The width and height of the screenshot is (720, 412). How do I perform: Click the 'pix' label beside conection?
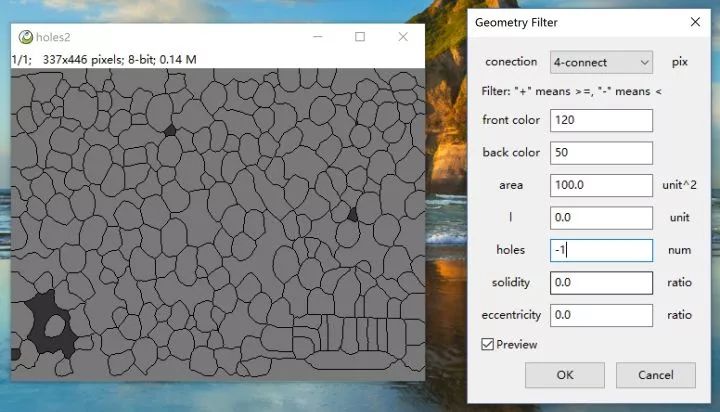point(680,62)
